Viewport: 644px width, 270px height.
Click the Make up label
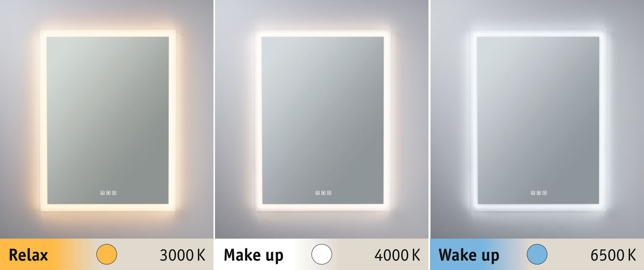(254, 255)
